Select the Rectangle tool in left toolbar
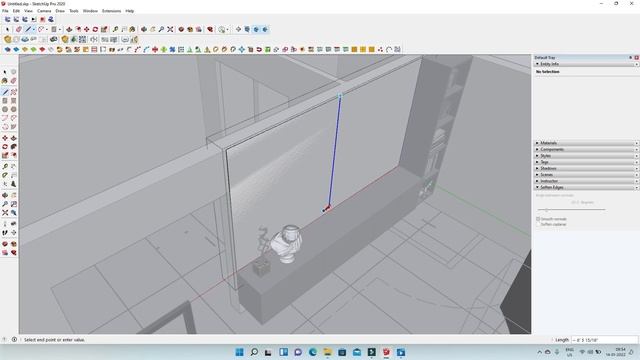 point(5,100)
